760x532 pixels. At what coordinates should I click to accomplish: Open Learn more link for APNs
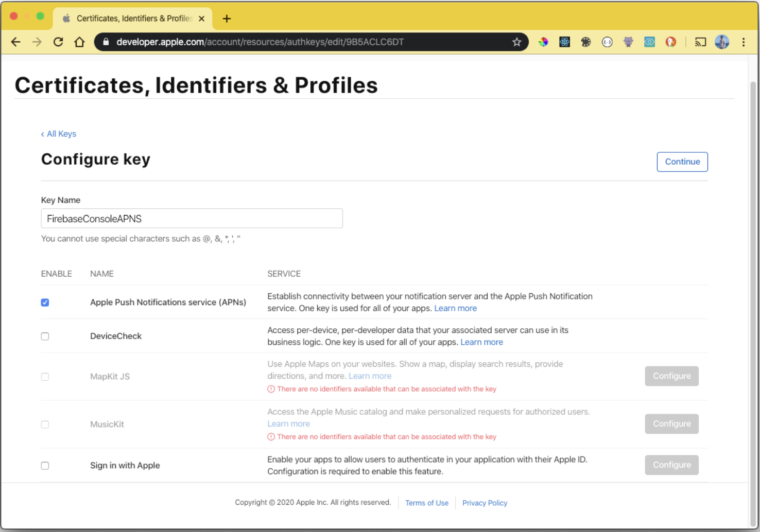pos(455,308)
